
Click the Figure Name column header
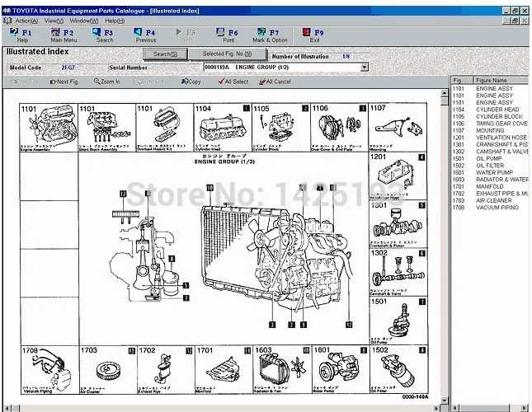click(501, 80)
